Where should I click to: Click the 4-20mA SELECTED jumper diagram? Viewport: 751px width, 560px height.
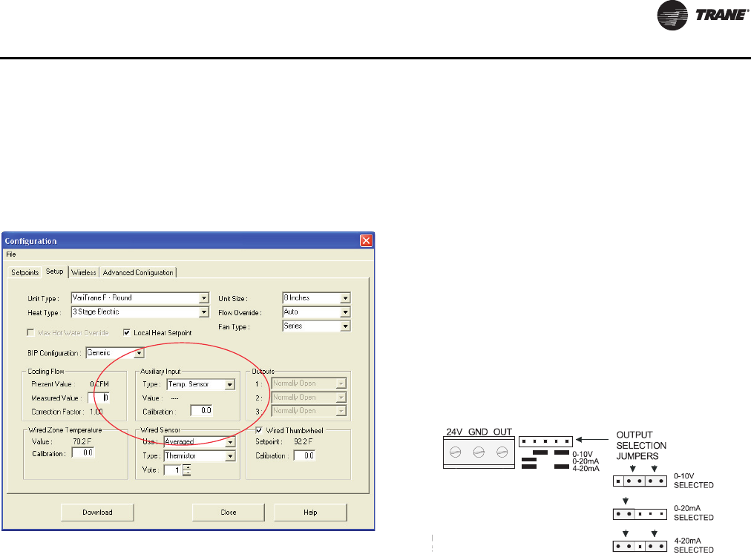(640, 546)
